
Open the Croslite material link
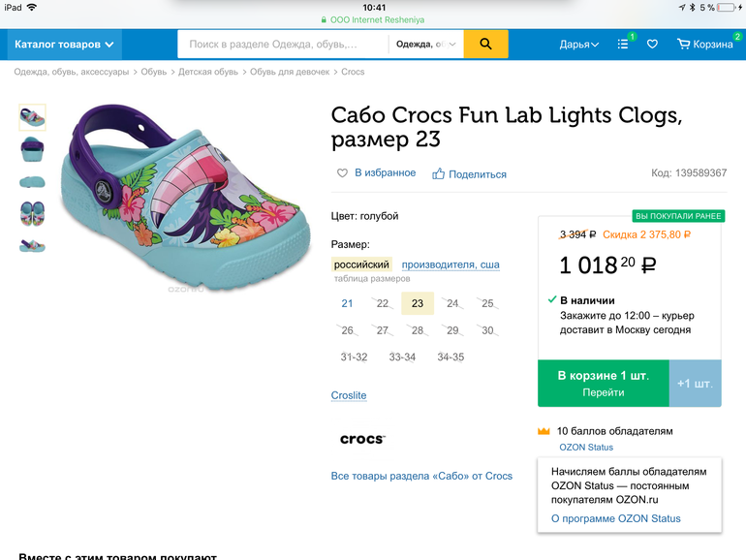pos(349,395)
